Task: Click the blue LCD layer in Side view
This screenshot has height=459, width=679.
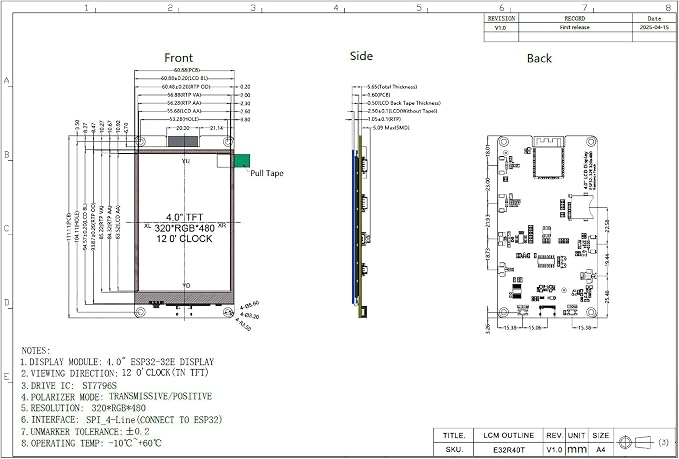Action: [x=354, y=227]
